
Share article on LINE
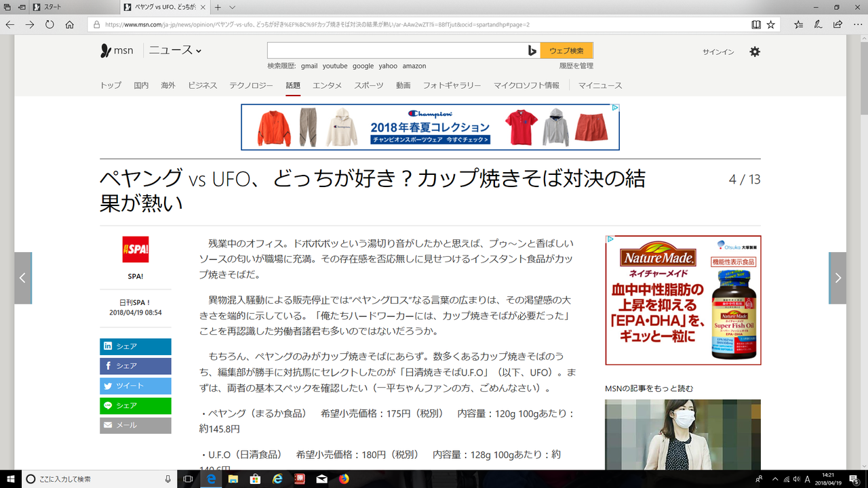136,405
